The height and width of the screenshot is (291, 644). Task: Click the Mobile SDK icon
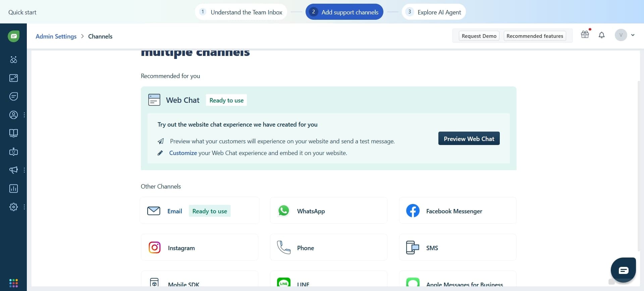[154, 282]
